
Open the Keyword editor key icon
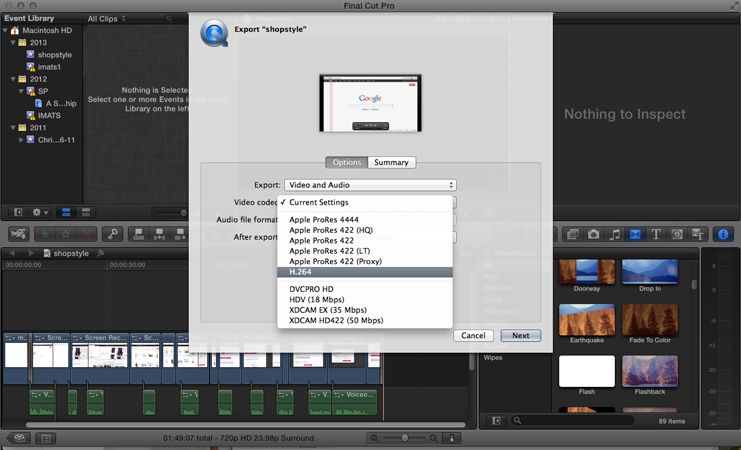point(112,234)
